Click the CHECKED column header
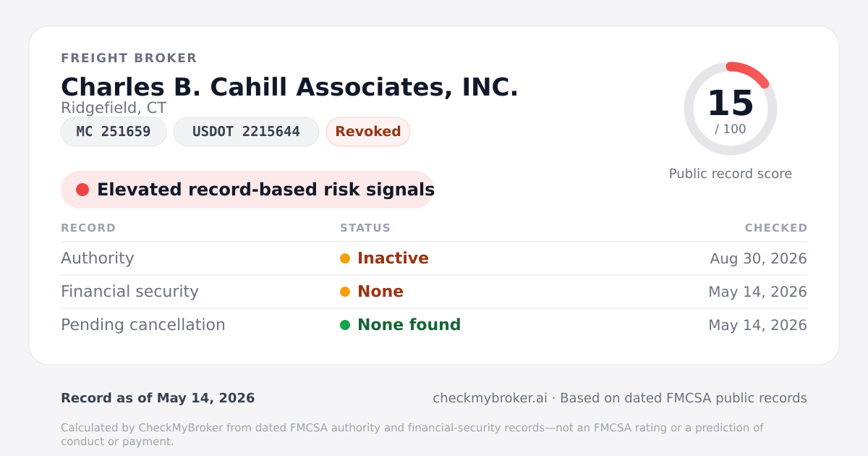The height and width of the screenshot is (456, 868). (x=776, y=228)
